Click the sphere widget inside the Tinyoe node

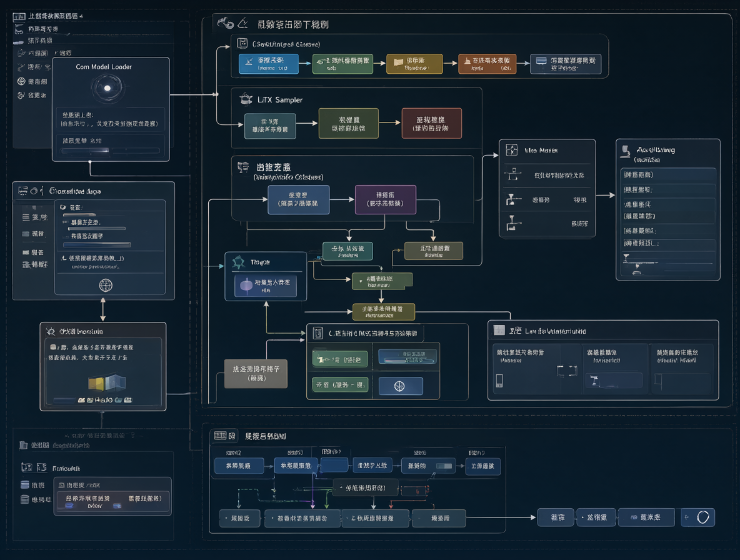click(x=246, y=284)
